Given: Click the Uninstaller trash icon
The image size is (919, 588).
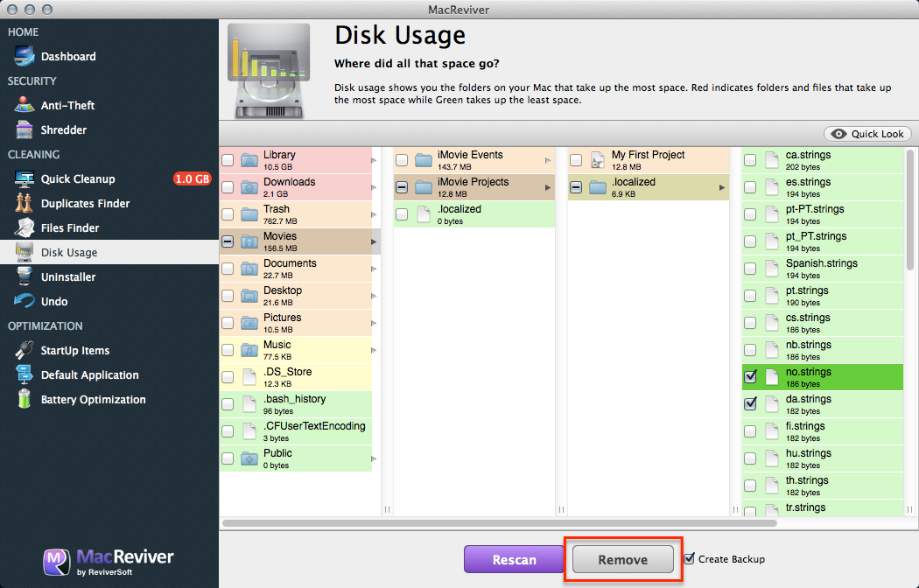Looking at the screenshot, I should 25,276.
